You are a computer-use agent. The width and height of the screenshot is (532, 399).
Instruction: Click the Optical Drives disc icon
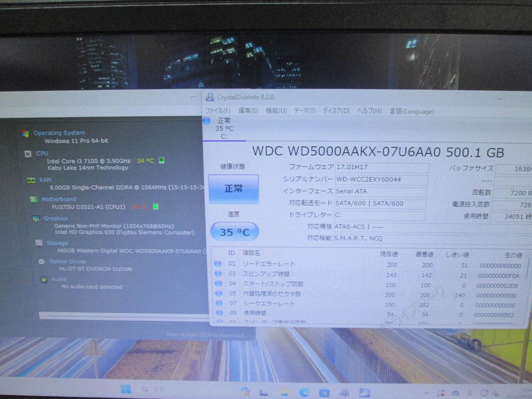pyautogui.click(x=41, y=262)
